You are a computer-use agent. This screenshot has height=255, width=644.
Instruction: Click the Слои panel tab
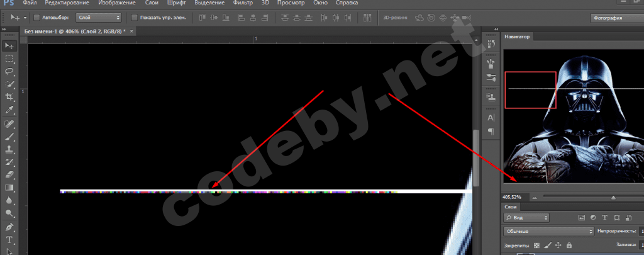[x=510, y=207]
